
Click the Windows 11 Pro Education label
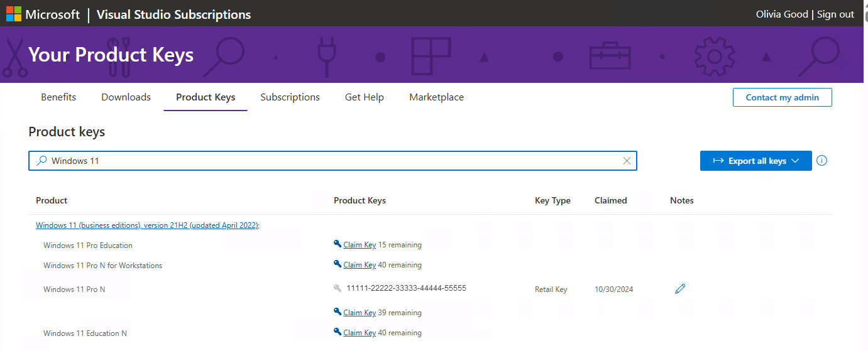(x=88, y=246)
